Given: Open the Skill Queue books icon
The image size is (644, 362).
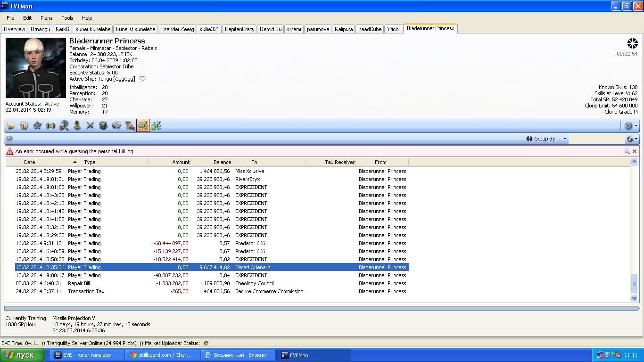Looking at the screenshot, I should point(24,126).
